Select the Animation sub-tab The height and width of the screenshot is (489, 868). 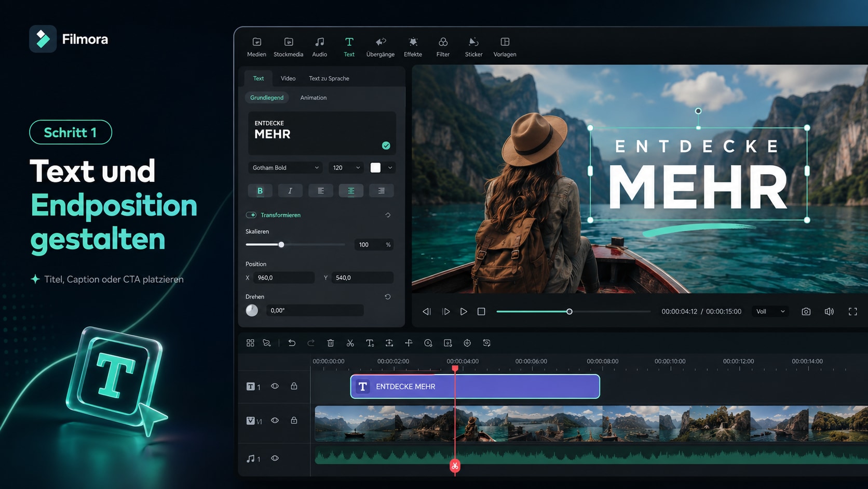point(314,98)
